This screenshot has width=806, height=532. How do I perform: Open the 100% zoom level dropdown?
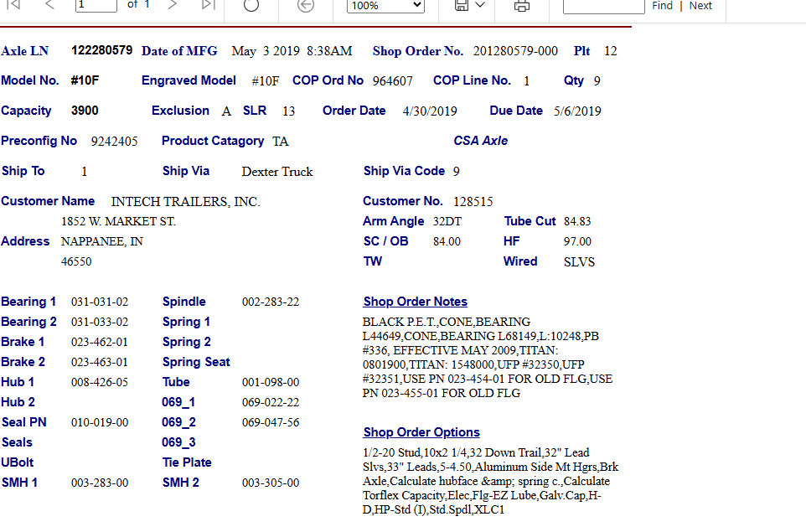tap(385, 6)
